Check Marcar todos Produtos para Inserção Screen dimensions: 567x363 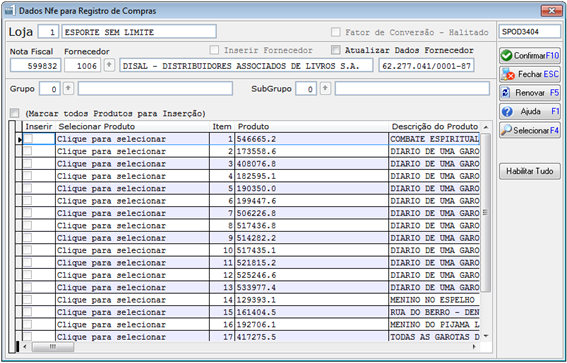coord(14,113)
